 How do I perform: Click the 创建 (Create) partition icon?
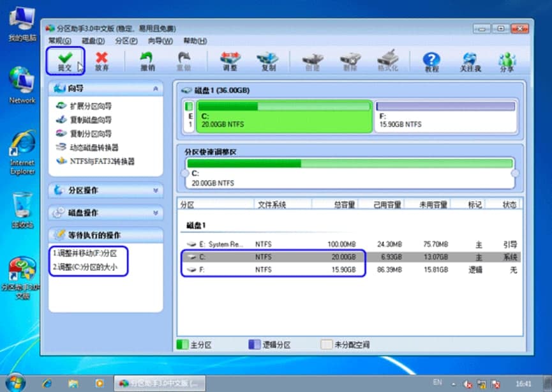[313, 61]
